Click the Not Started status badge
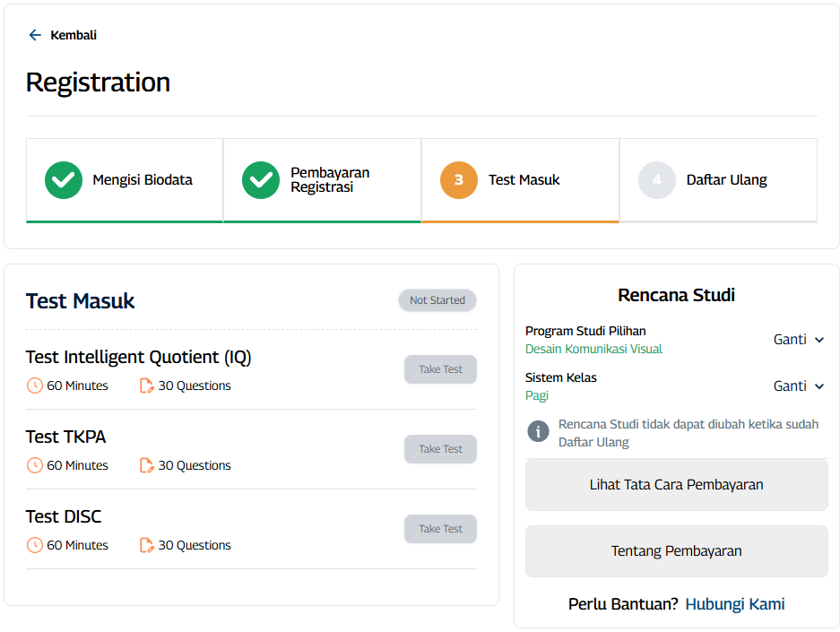Image resolution: width=840 pixels, height=632 pixels. (437, 300)
